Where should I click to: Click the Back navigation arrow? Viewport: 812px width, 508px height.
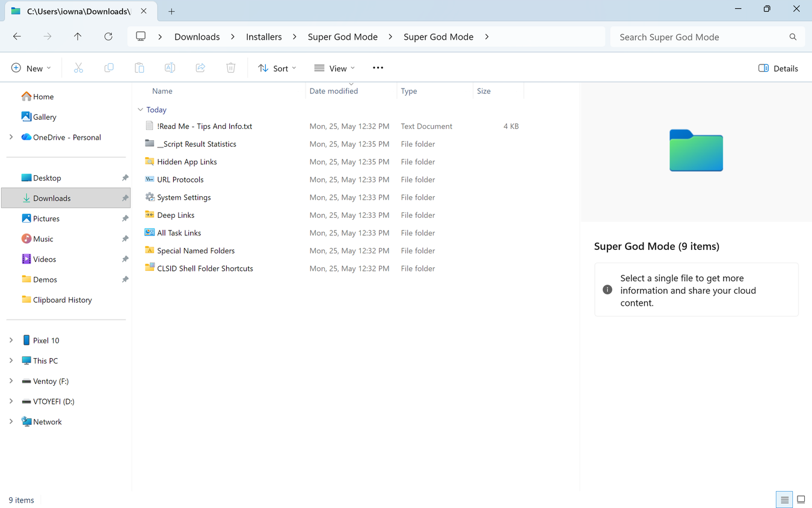click(x=17, y=37)
